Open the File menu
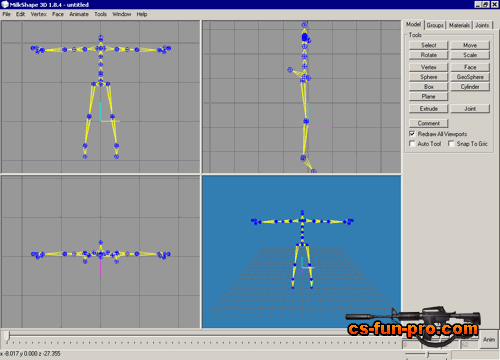The width and height of the screenshot is (500, 360). point(6,14)
